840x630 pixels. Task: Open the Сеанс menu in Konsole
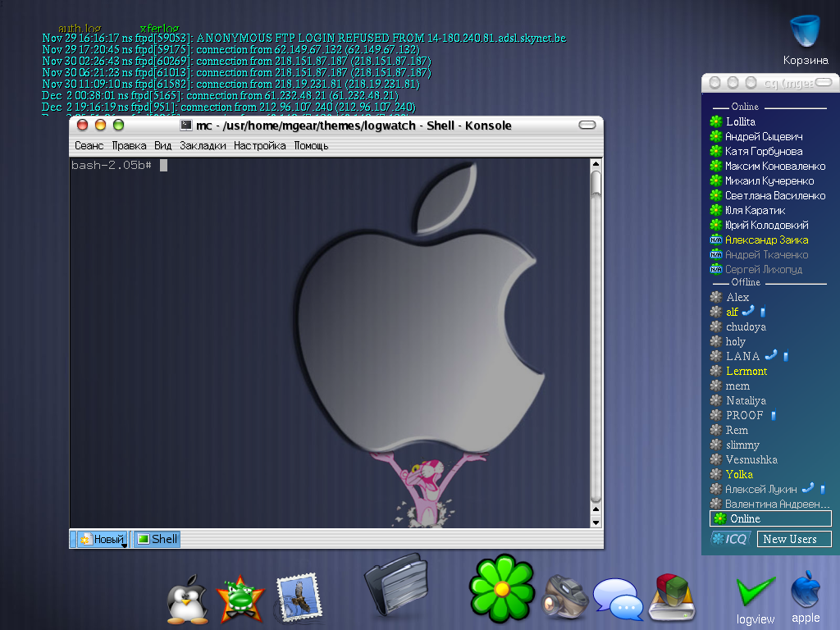(89, 146)
